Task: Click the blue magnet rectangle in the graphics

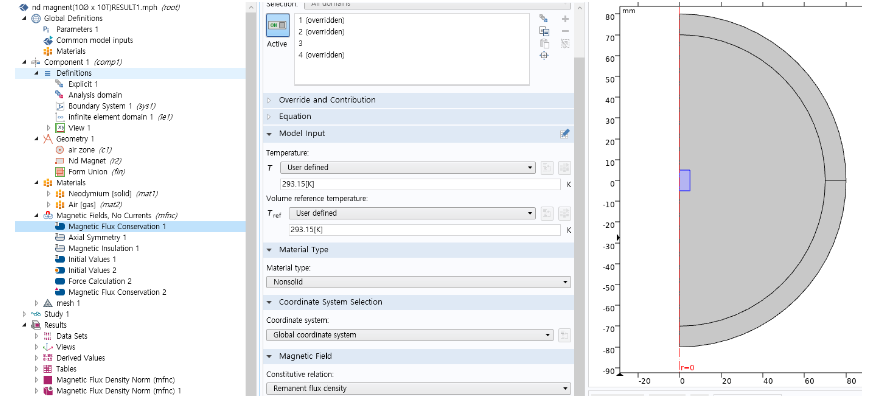Action: [684, 180]
